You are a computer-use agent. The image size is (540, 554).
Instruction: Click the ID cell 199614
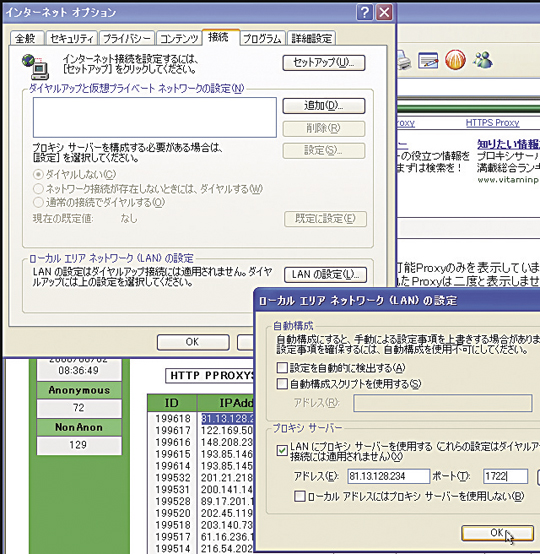pos(173,466)
